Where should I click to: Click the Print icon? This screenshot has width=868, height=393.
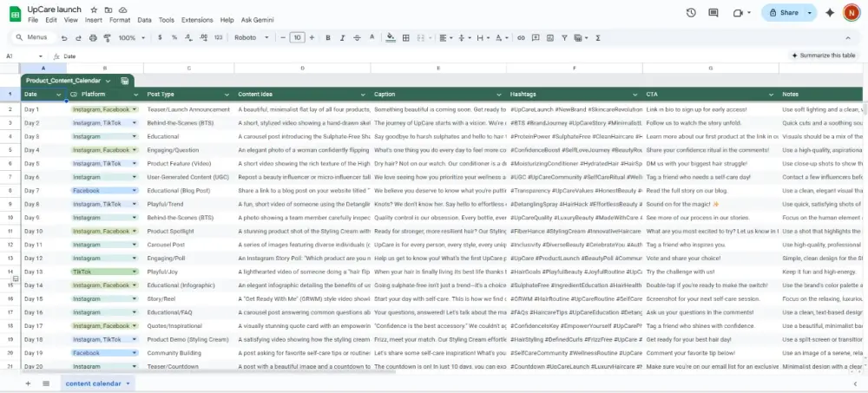tap(93, 37)
